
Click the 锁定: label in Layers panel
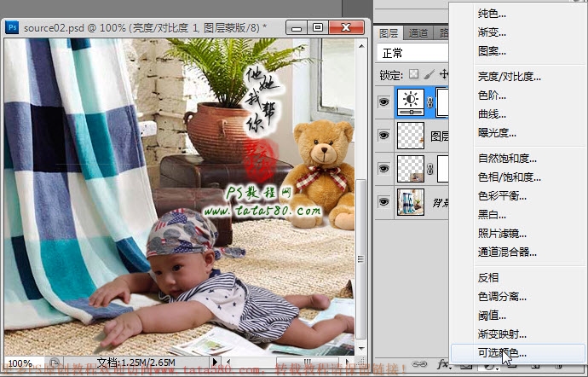tap(391, 75)
